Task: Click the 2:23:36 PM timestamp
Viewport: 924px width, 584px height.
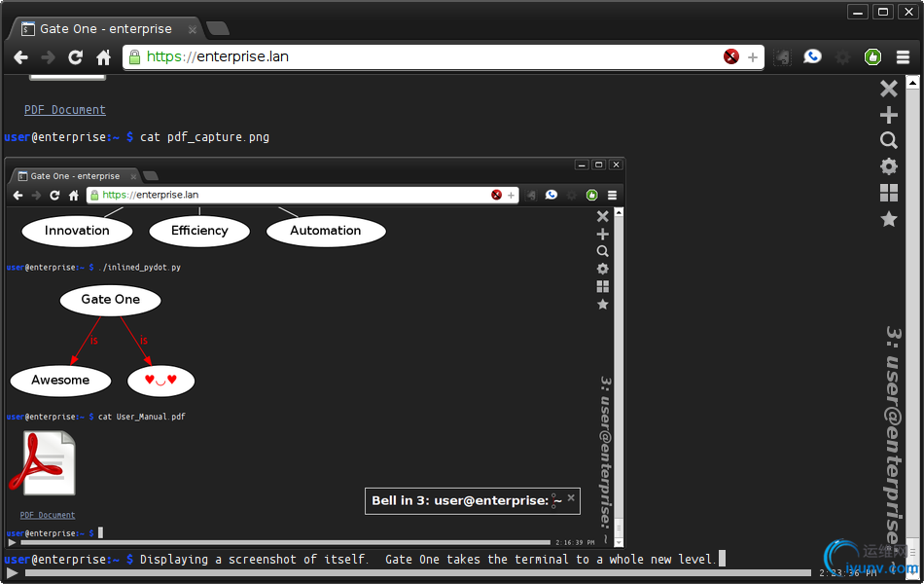Action: click(x=847, y=572)
